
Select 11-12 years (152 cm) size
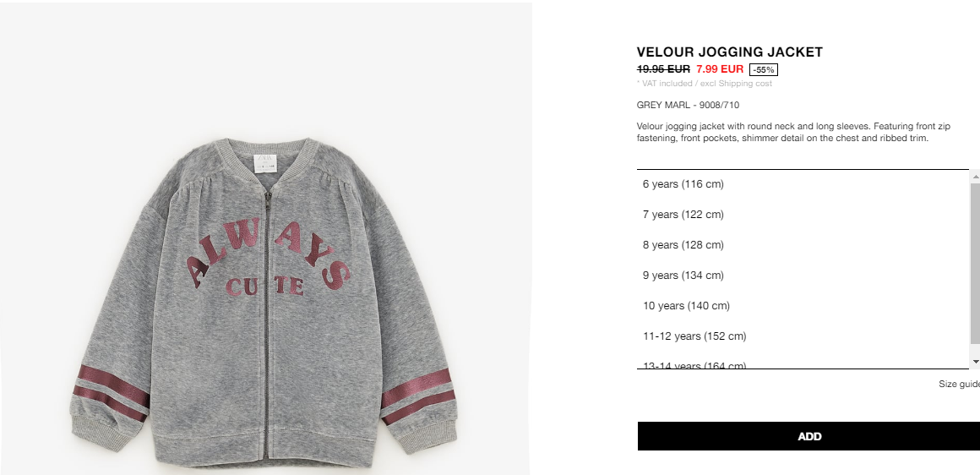803,336
